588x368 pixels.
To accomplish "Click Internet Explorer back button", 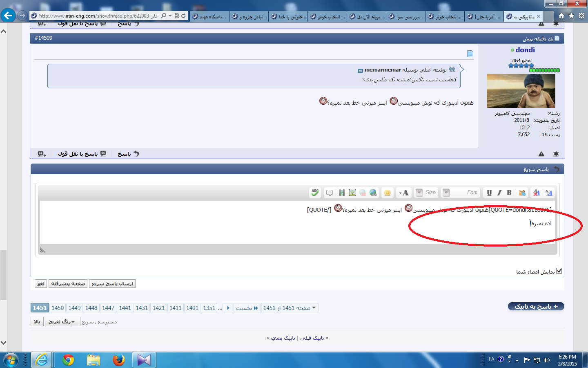I will [8, 16].
